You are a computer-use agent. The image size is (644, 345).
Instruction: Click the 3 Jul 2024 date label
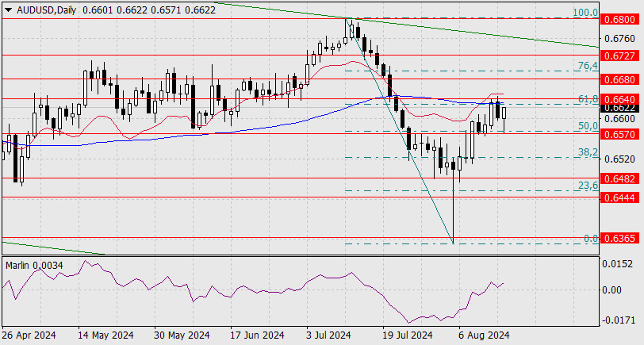[x=328, y=335]
